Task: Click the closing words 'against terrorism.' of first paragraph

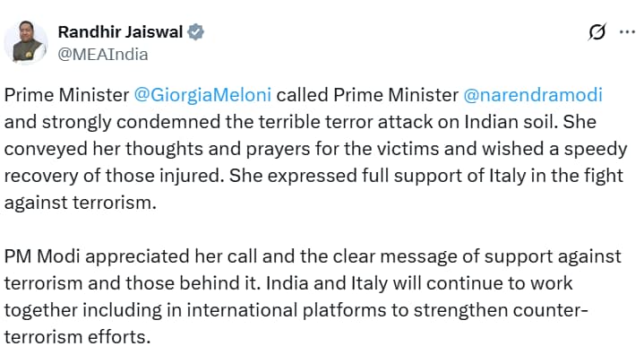Action: (x=81, y=203)
